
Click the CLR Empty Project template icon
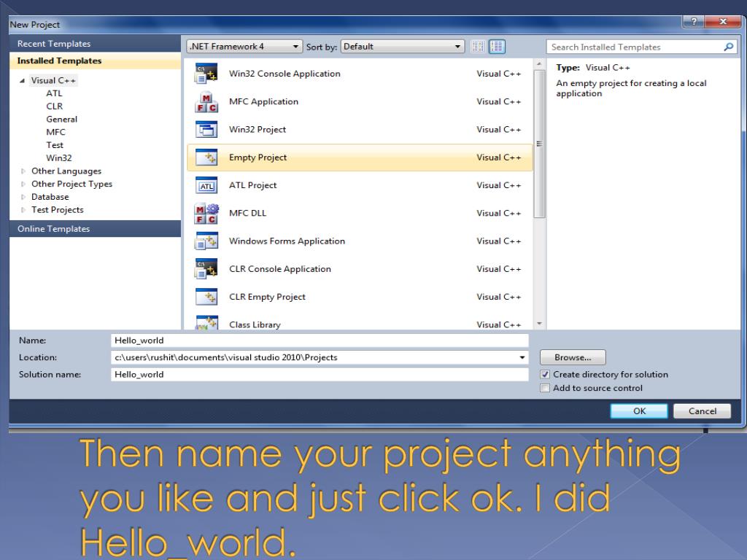click(x=206, y=297)
